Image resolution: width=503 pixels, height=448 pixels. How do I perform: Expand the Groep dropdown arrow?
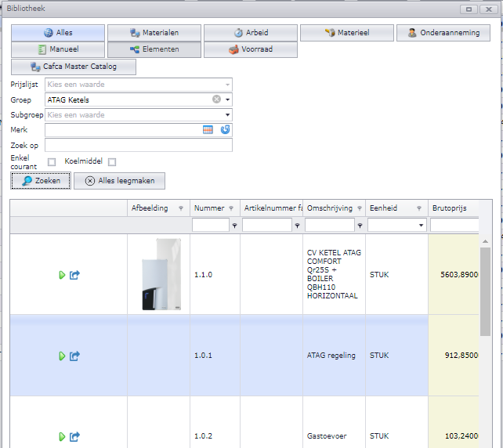pyautogui.click(x=227, y=99)
